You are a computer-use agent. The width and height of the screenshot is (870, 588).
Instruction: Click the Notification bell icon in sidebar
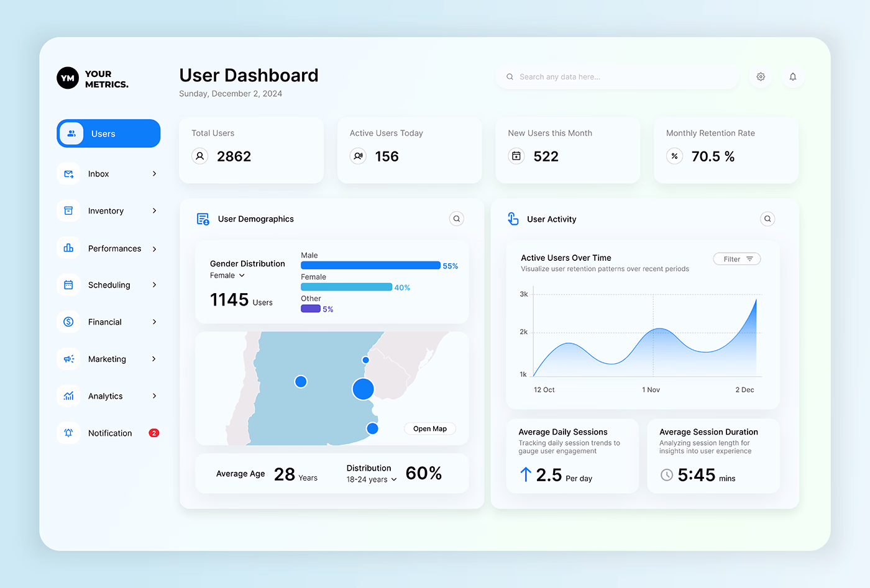click(68, 433)
